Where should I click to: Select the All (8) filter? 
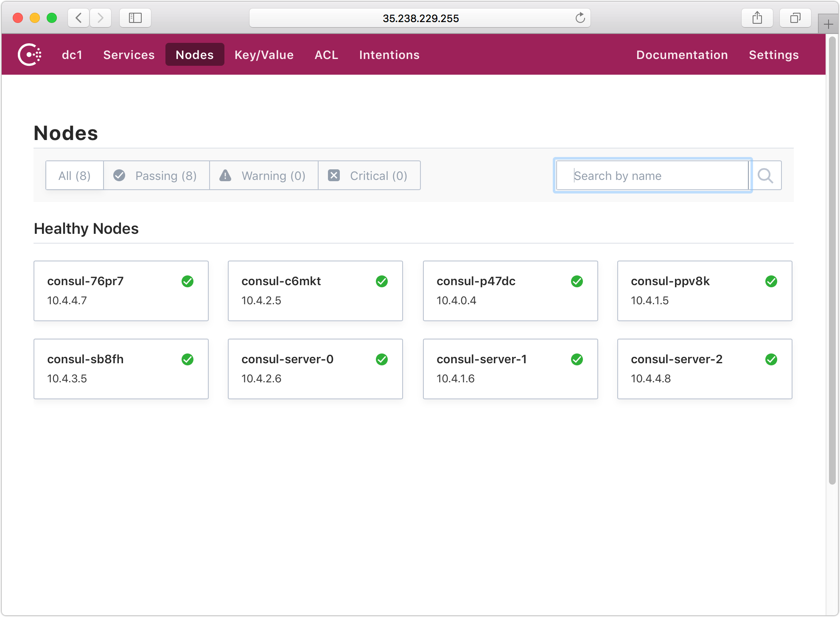(x=74, y=175)
